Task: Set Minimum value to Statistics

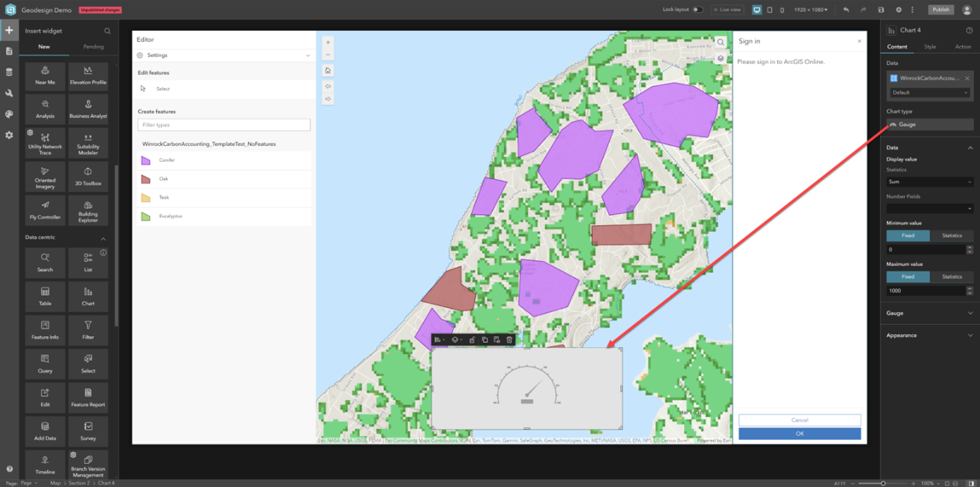Action: pos(952,235)
